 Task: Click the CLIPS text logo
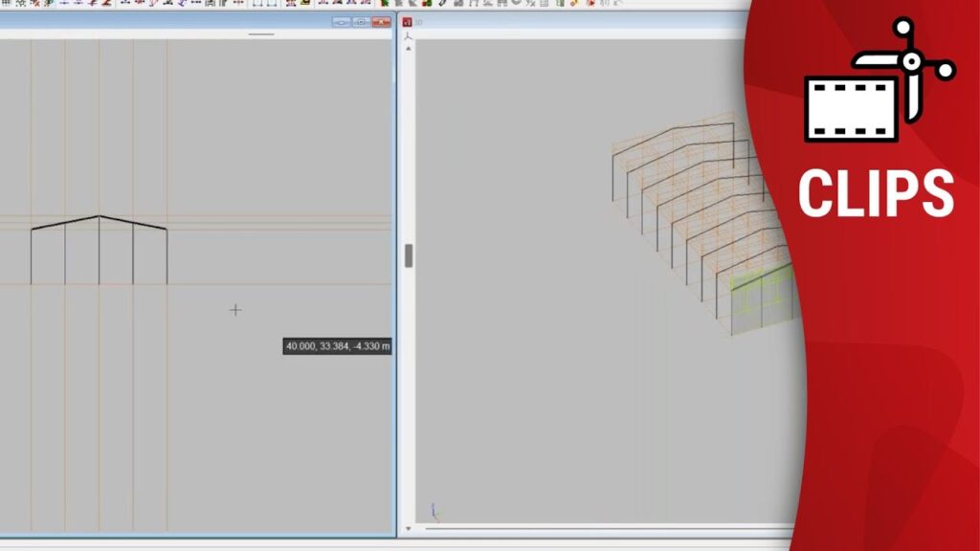point(876,192)
